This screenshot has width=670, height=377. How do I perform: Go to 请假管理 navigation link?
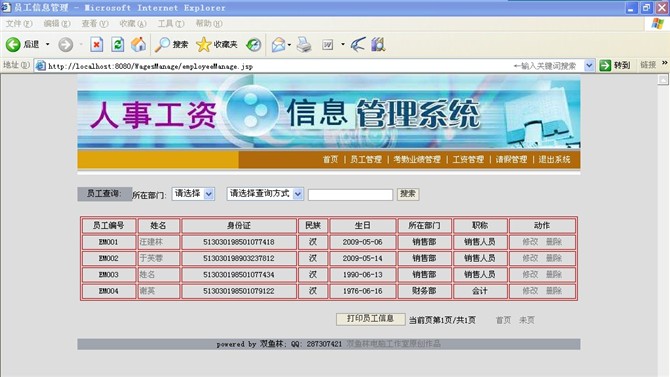point(511,159)
